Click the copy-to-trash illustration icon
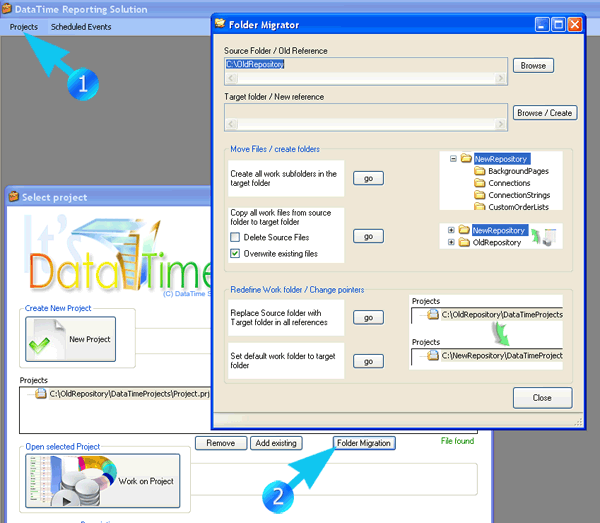The height and width of the screenshot is (523, 600). click(543, 237)
